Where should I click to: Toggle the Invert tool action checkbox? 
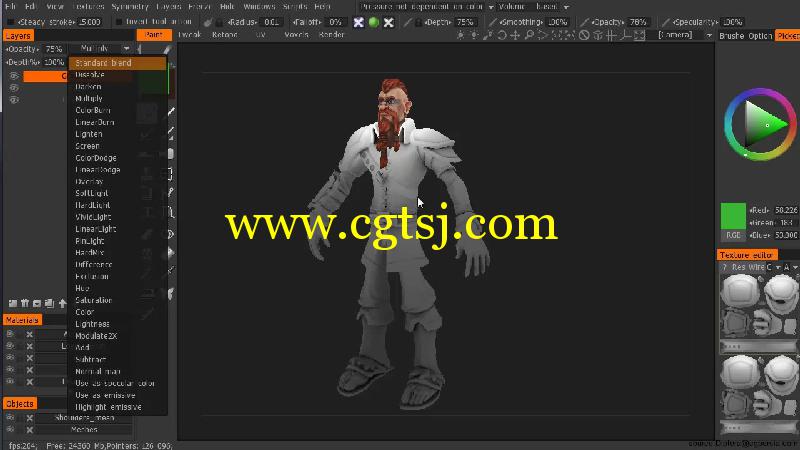(x=119, y=22)
